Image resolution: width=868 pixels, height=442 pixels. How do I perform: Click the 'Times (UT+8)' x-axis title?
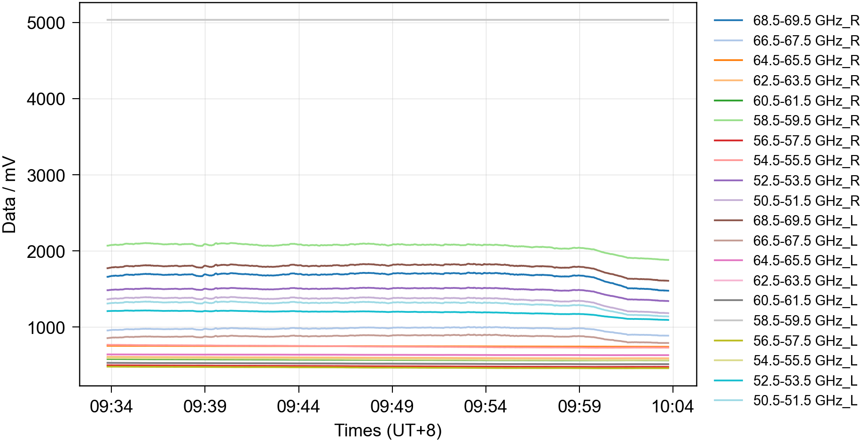coord(388,430)
